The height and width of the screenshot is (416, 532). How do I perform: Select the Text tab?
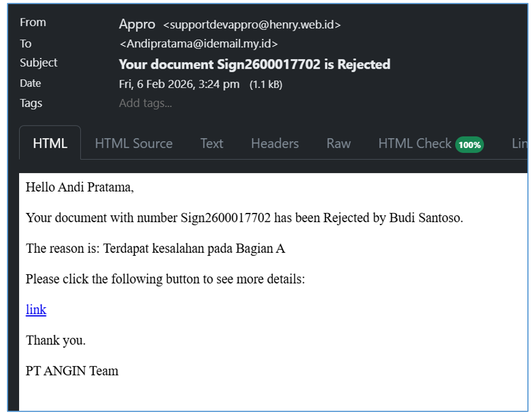[212, 143]
